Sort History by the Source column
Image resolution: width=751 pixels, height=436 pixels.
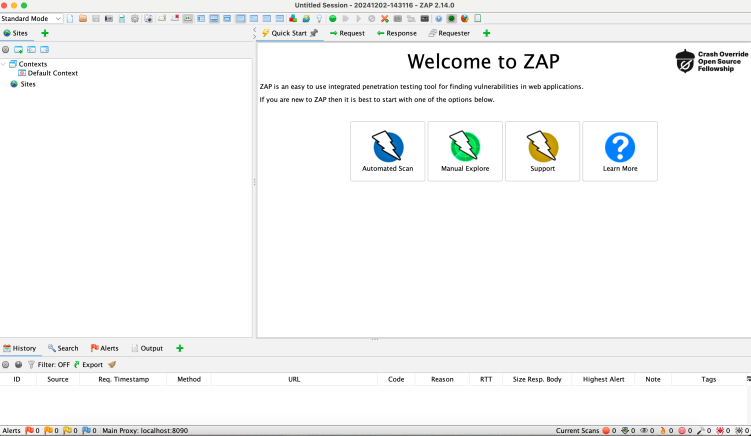tap(58, 379)
